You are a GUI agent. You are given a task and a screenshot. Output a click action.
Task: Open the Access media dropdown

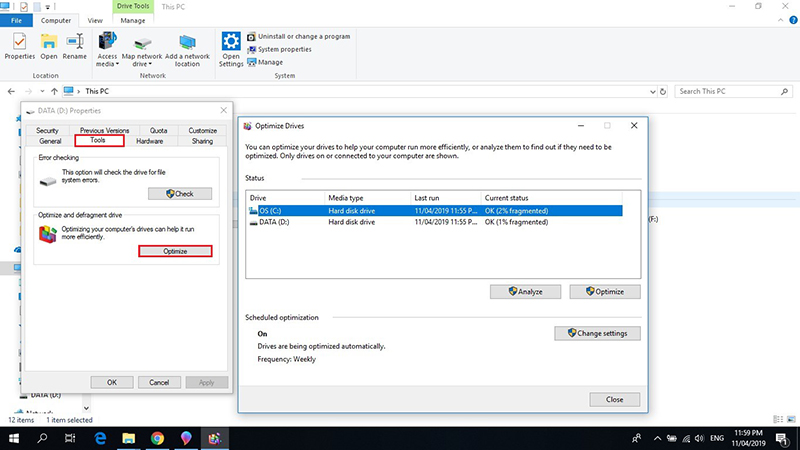[x=107, y=49]
